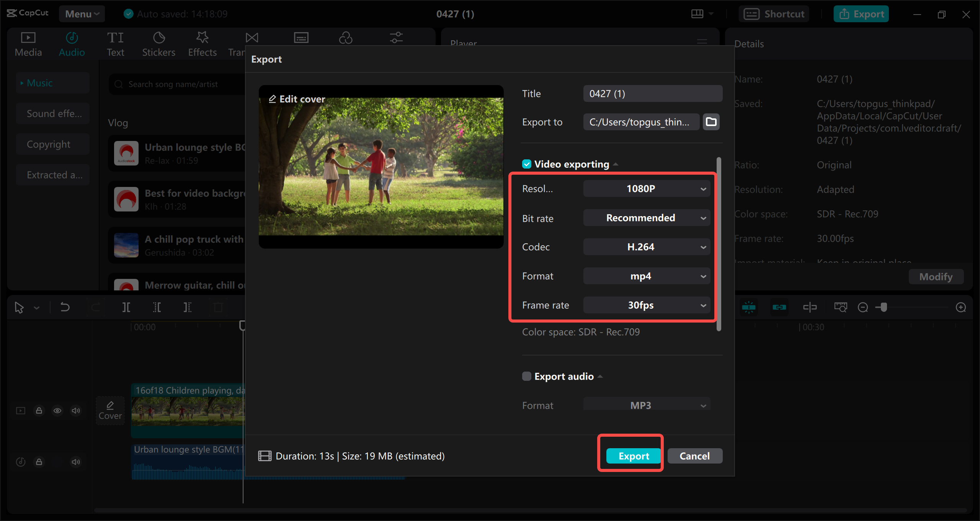Select the Text tool panel

click(x=115, y=43)
